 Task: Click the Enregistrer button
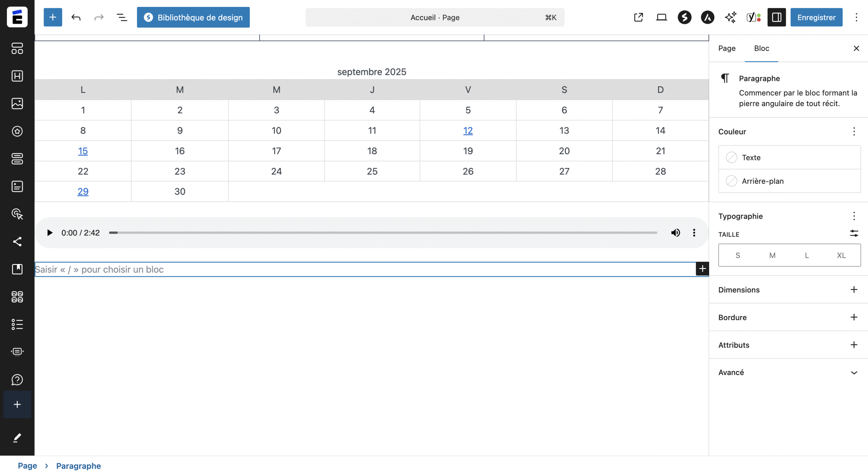[816, 17]
